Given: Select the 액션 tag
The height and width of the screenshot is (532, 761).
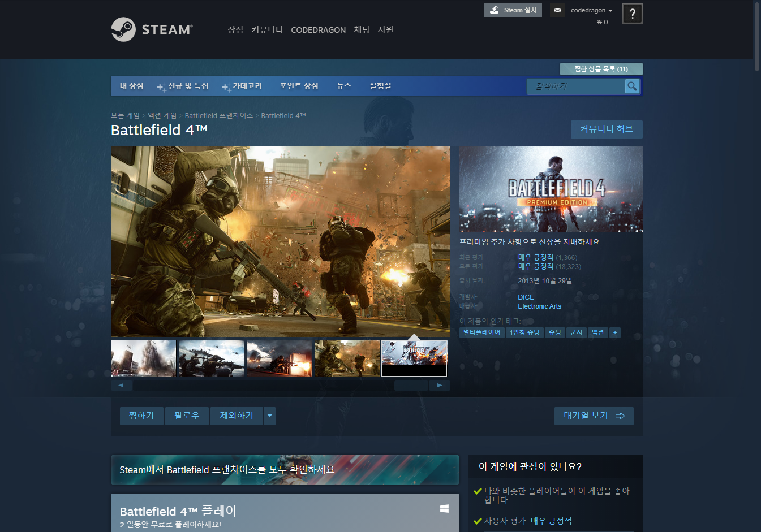Looking at the screenshot, I should tap(598, 332).
